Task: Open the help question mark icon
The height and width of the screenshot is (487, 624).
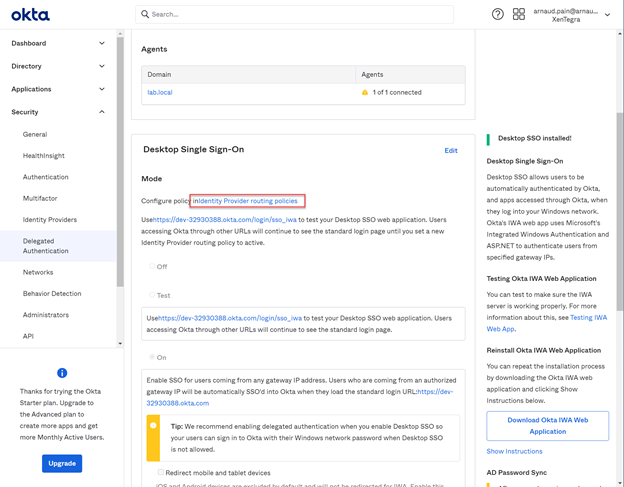Action: point(497,14)
